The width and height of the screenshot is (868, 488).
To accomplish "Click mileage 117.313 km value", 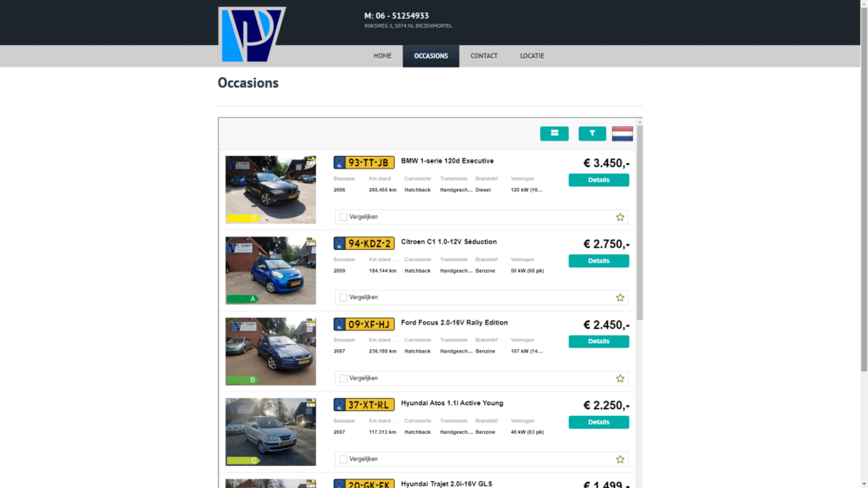I will click(382, 432).
